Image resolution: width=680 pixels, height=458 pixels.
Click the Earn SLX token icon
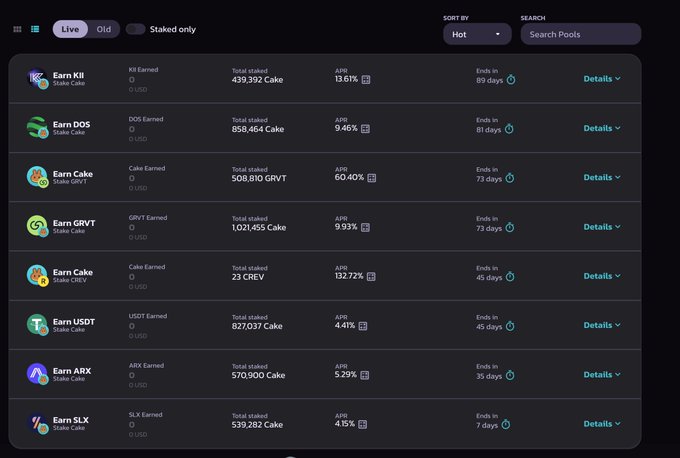coord(37,423)
